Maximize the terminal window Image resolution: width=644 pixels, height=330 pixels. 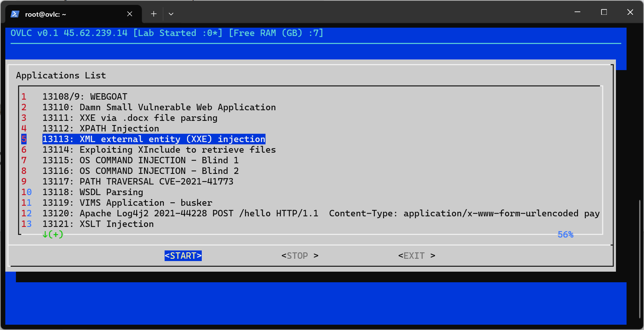tap(604, 12)
